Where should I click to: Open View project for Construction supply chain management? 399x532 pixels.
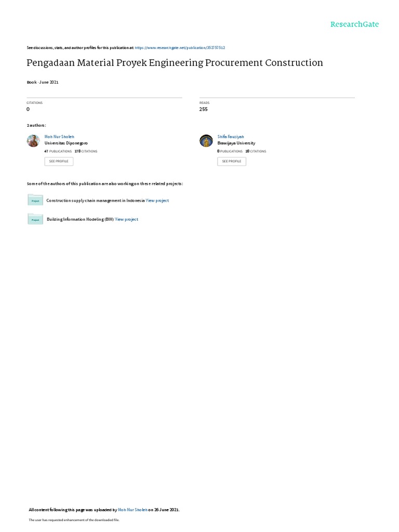[157, 201]
